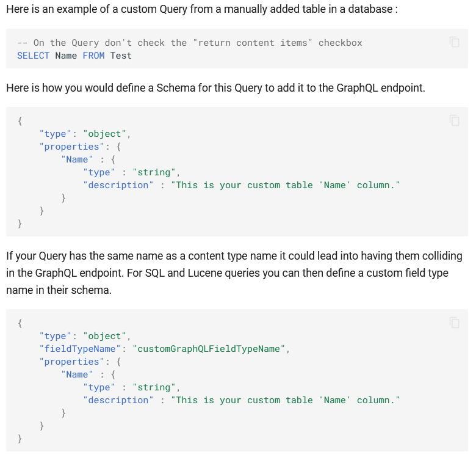Screen dimensions: 476x460
Task: Click the paragraph about Query name colliding
Action: pyautogui.click(x=234, y=273)
